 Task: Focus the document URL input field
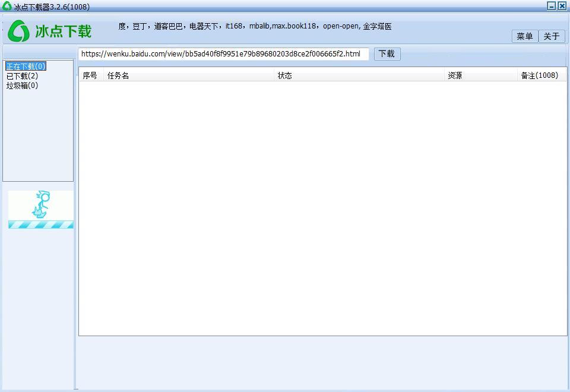pos(224,54)
